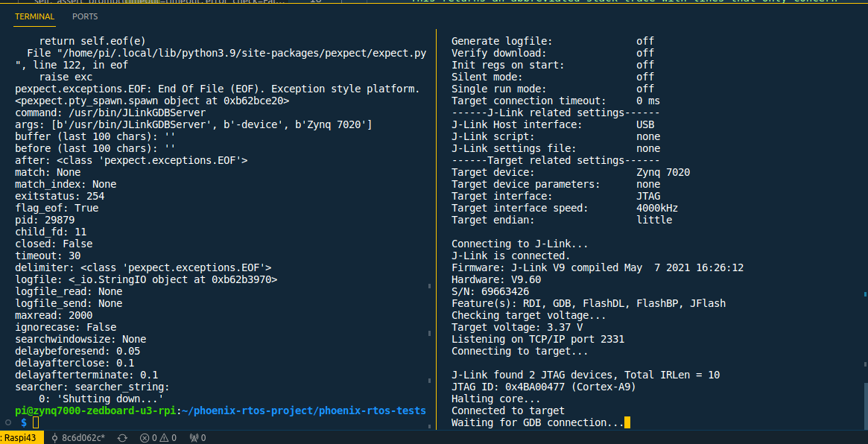868x444 pixels.
Task: Click the 'flag_eof: True' line
Action: coord(57,208)
